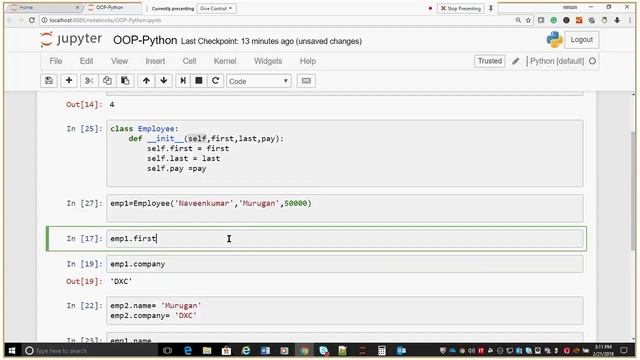Bookmark the page with the star icon
The width and height of the screenshot is (640, 360).
point(528,20)
